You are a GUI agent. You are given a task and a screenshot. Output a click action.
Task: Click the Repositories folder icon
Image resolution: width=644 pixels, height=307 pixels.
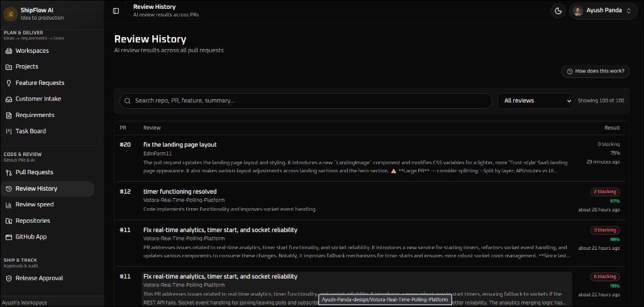(9, 221)
